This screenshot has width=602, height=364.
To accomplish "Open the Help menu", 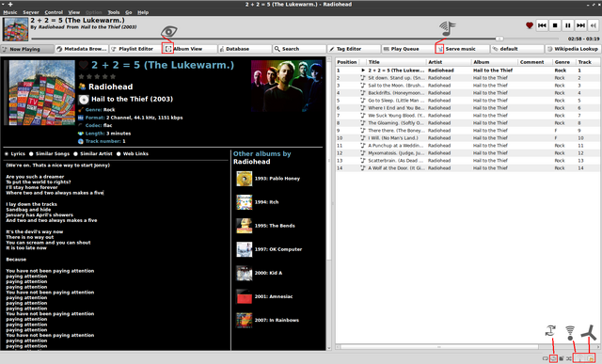I will click(x=143, y=12).
